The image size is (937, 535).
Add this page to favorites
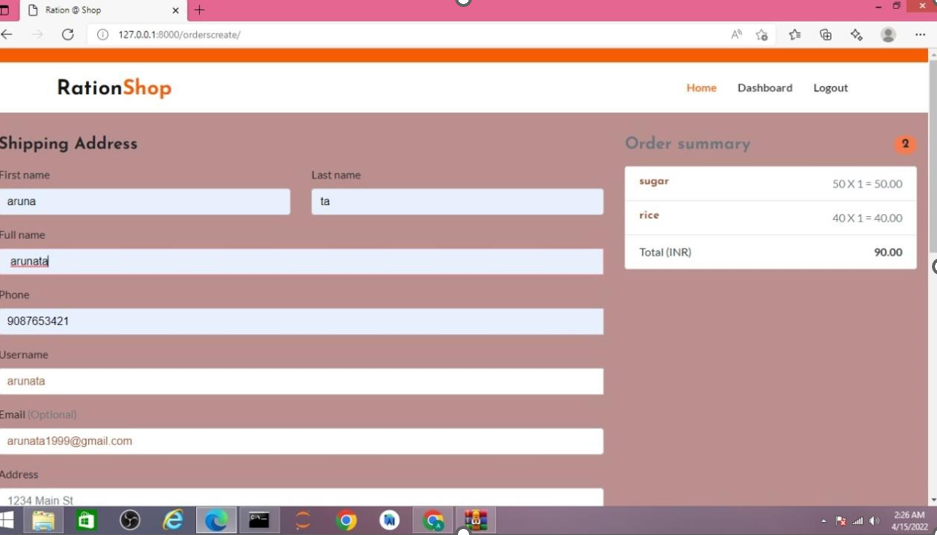[762, 35]
